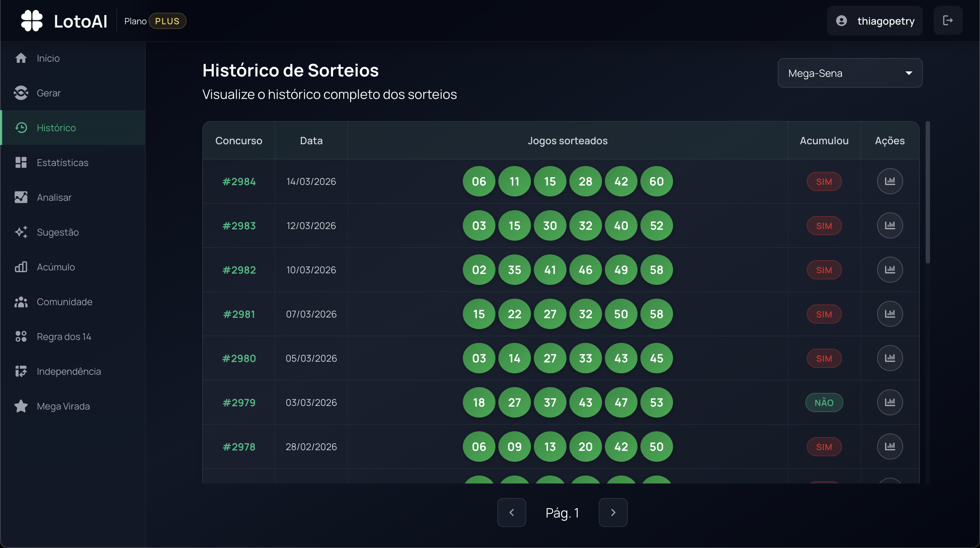Click ball 09 in draw #2978
980x548 pixels.
(x=514, y=447)
